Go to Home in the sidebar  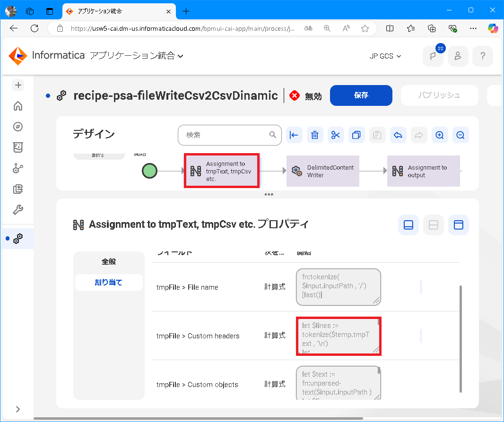[x=18, y=106]
